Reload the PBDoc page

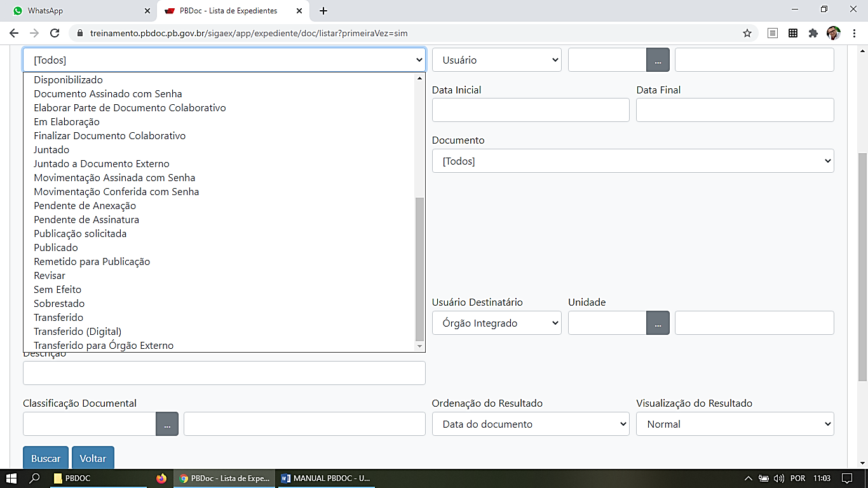click(55, 33)
